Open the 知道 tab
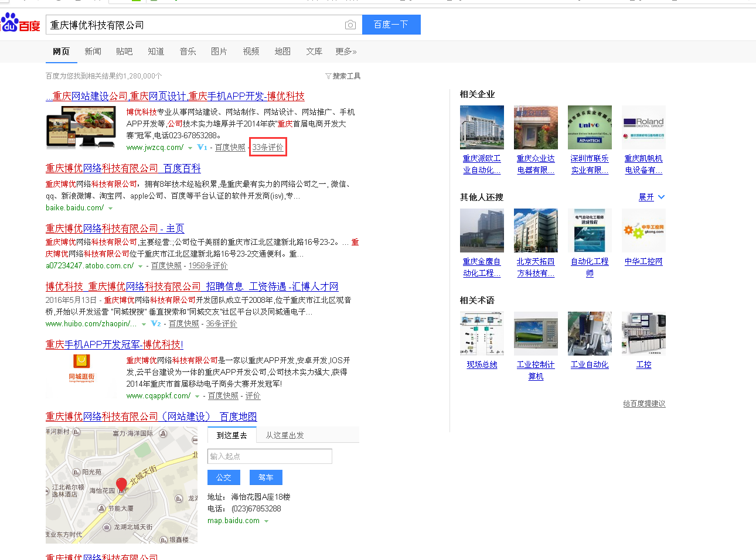This screenshot has height=560, width=756. (x=156, y=52)
